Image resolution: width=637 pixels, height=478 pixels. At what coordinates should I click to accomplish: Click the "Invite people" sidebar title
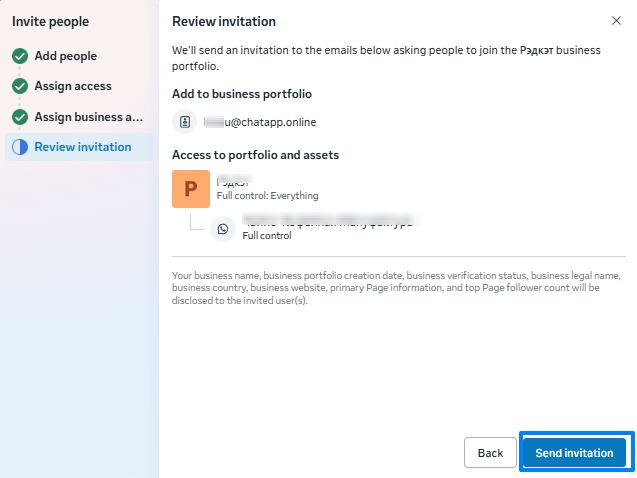coord(50,21)
